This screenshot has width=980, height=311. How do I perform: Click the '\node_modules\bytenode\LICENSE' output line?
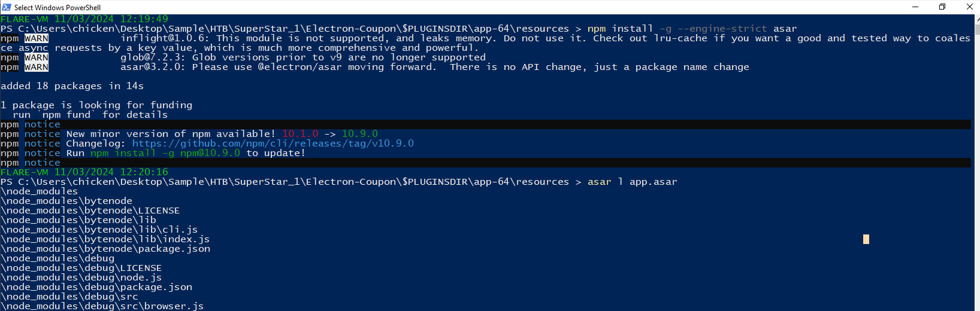point(90,211)
